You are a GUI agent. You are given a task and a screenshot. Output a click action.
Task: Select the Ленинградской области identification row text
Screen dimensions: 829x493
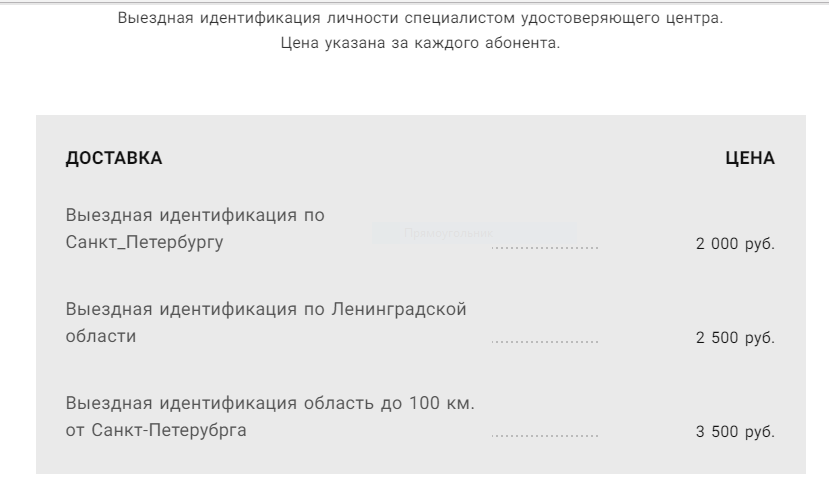tap(266, 322)
